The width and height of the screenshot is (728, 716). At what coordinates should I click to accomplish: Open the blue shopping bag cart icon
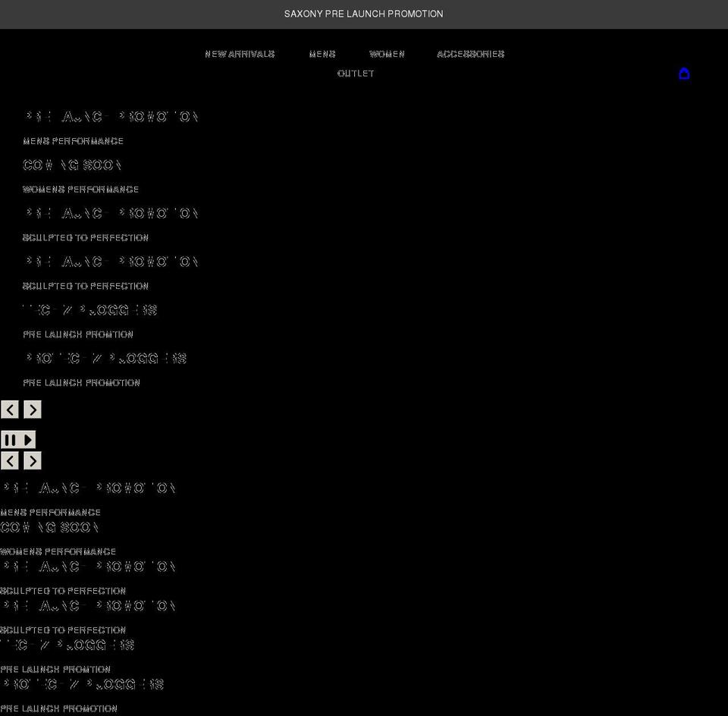[684, 74]
